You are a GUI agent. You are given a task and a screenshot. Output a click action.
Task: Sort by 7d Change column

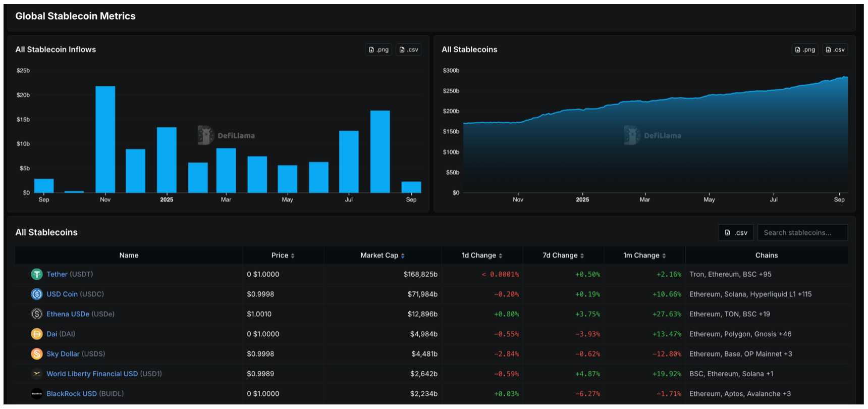[563, 255]
